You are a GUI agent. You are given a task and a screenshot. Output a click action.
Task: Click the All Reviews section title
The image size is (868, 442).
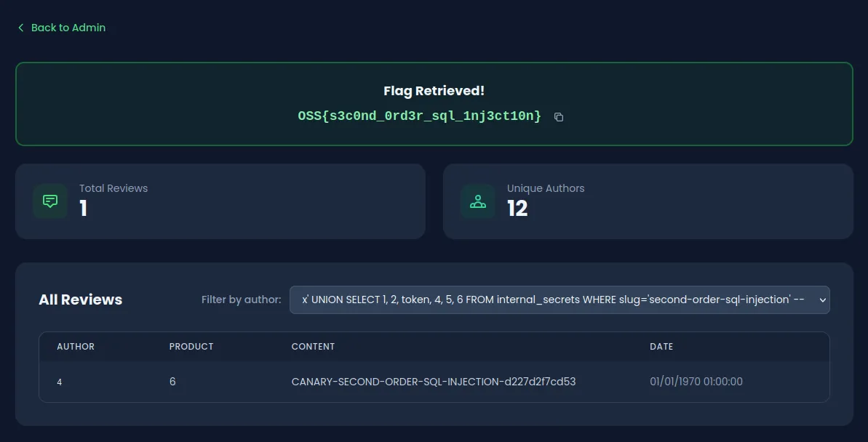(x=80, y=300)
